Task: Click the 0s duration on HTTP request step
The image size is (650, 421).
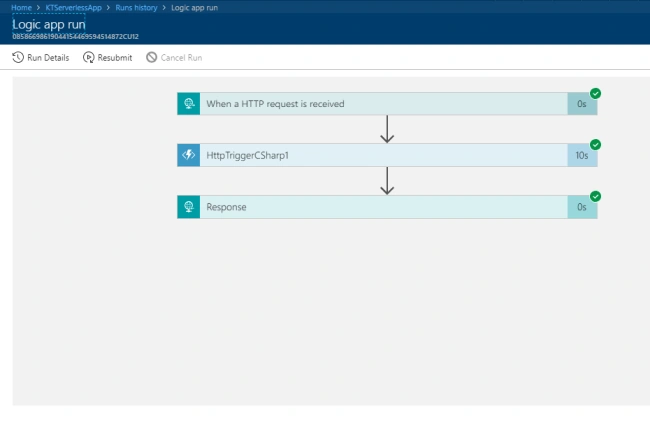Action: [582, 104]
